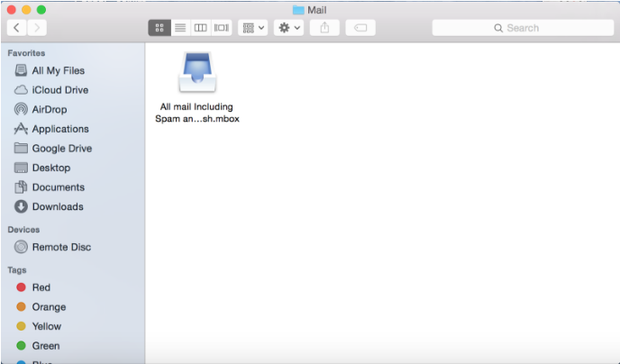620x364 pixels.
Task: Click the Desktop icon in sidebar
Action: click(x=21, y=168)
